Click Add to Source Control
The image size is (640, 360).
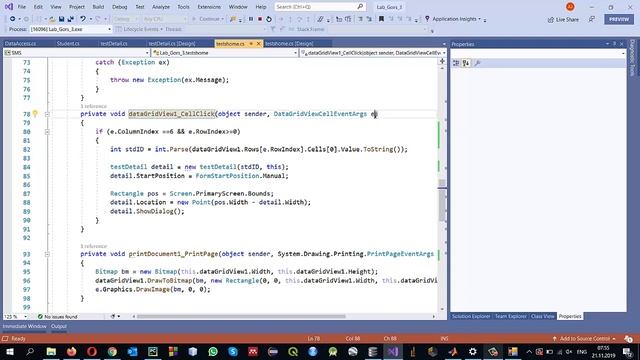click(584, 339)
